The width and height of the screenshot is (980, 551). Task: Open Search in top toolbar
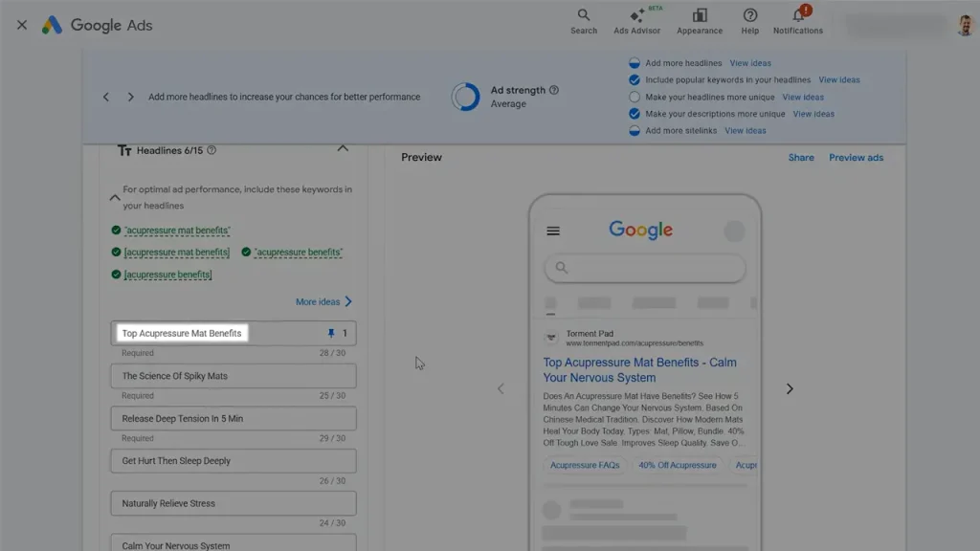(x=584, y=20)
